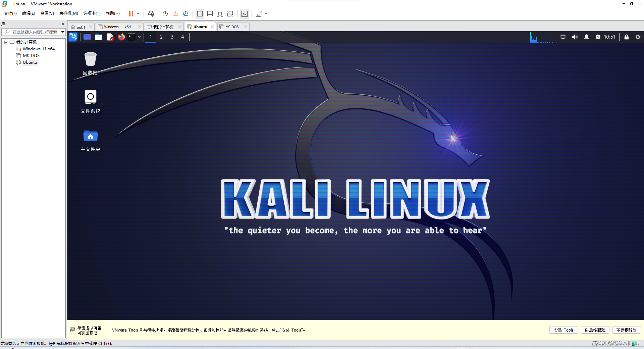644x349 pixels.
Task: Open the 编辑(E) menu
Action: (x=29, y=13)
